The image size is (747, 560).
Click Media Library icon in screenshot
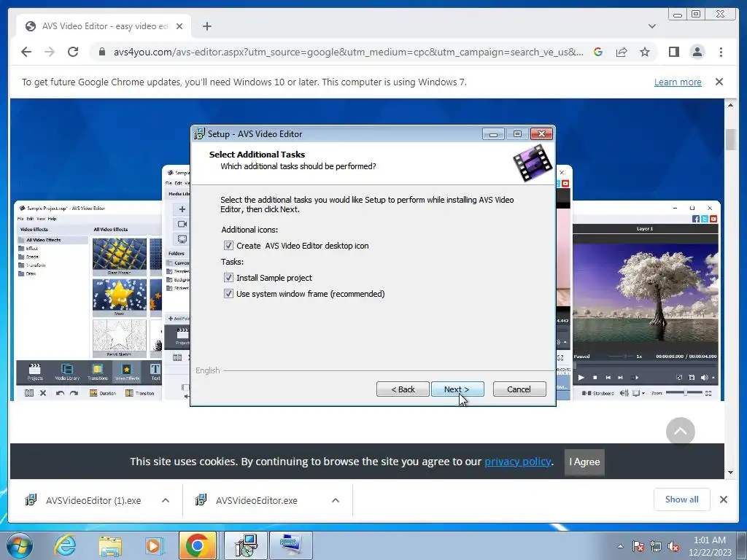[67, 371]
